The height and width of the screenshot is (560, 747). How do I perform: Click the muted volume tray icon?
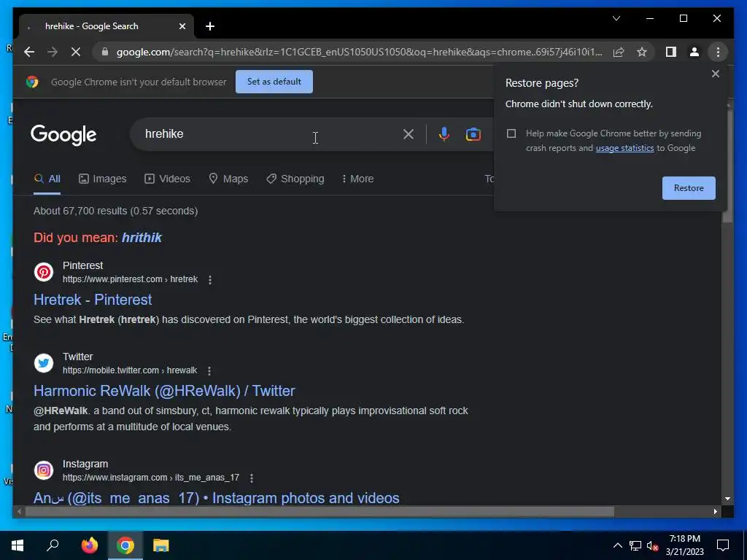[652, 545]
